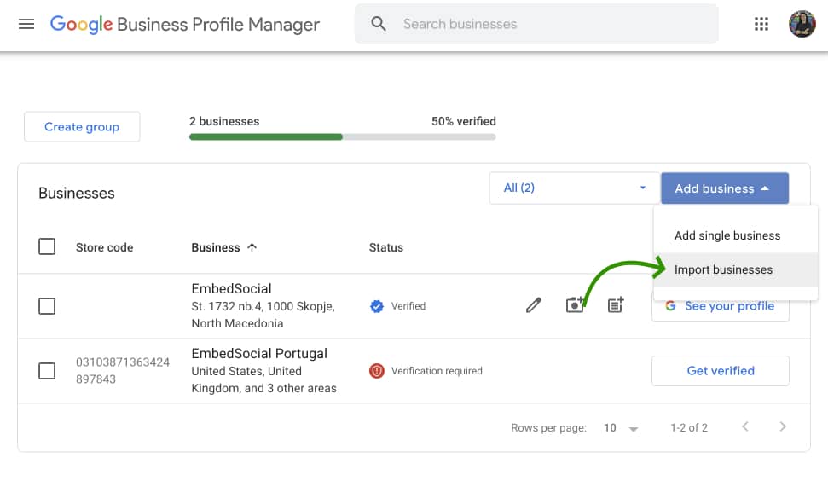Go to the previous page arrow
The image size is (828, 504).
(x=745, y=427)
